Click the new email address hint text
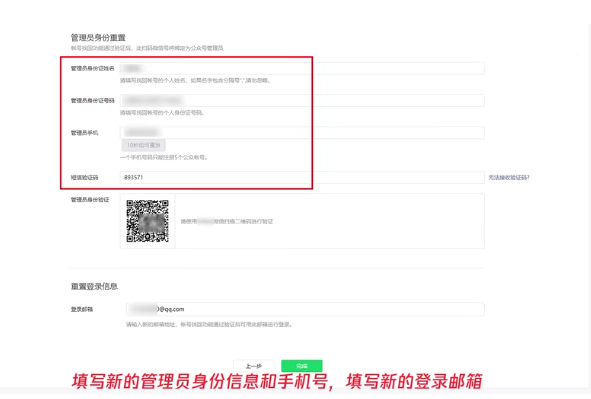Screen dimensions: 591x399 pos(209,324)
